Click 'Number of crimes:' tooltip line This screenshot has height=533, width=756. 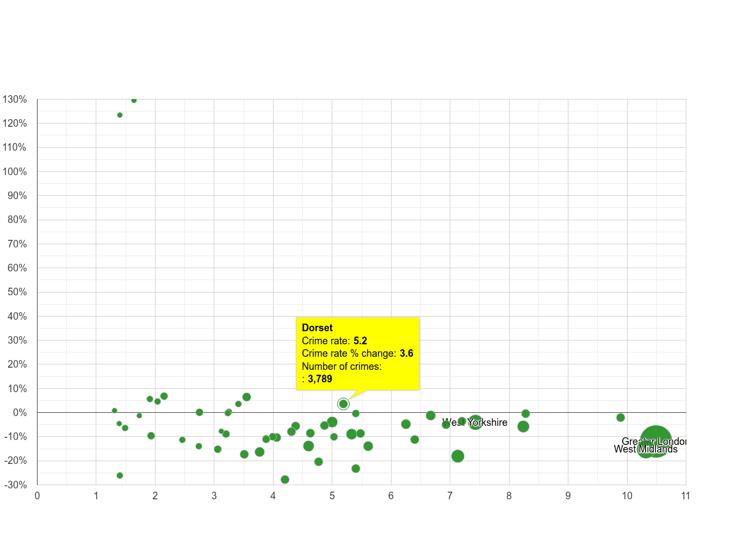(x=342, y=367)
